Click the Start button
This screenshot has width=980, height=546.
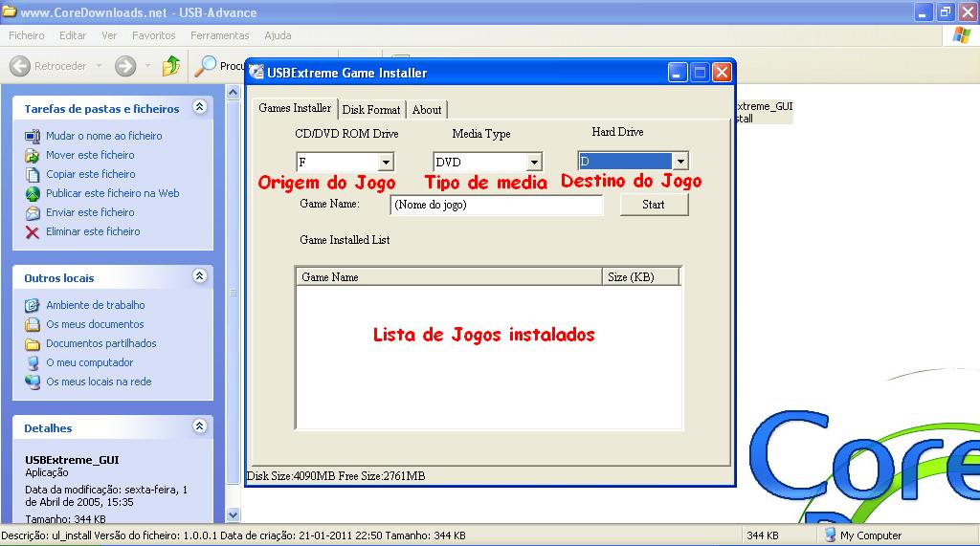click(654, 205)
